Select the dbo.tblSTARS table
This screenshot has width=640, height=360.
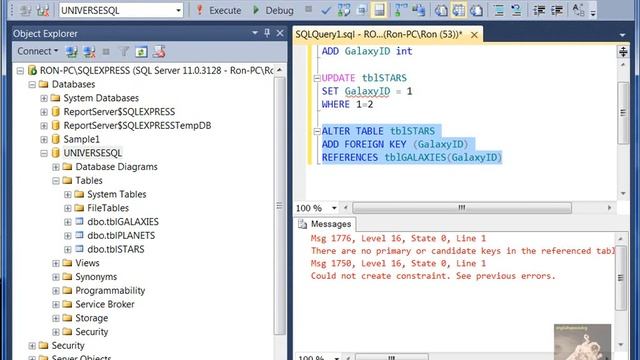(116, 249)
